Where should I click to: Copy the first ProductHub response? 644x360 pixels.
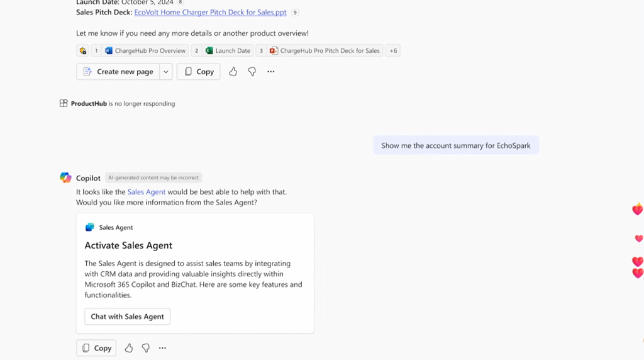click(198, 72)
